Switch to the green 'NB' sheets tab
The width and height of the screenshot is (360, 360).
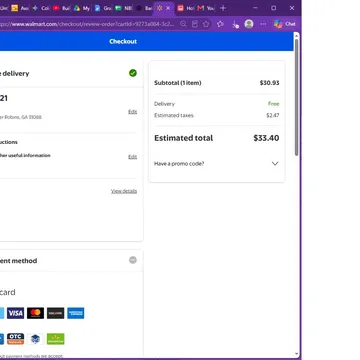pos(123,8)
